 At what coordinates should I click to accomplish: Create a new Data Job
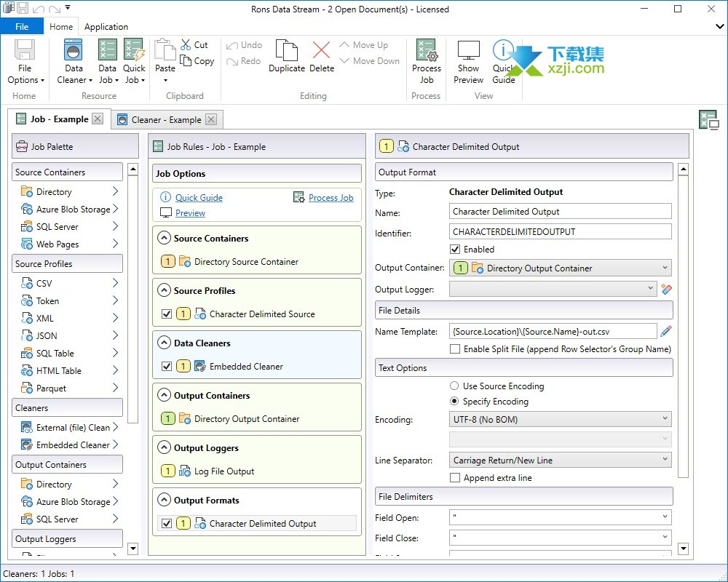coord(108,62)
